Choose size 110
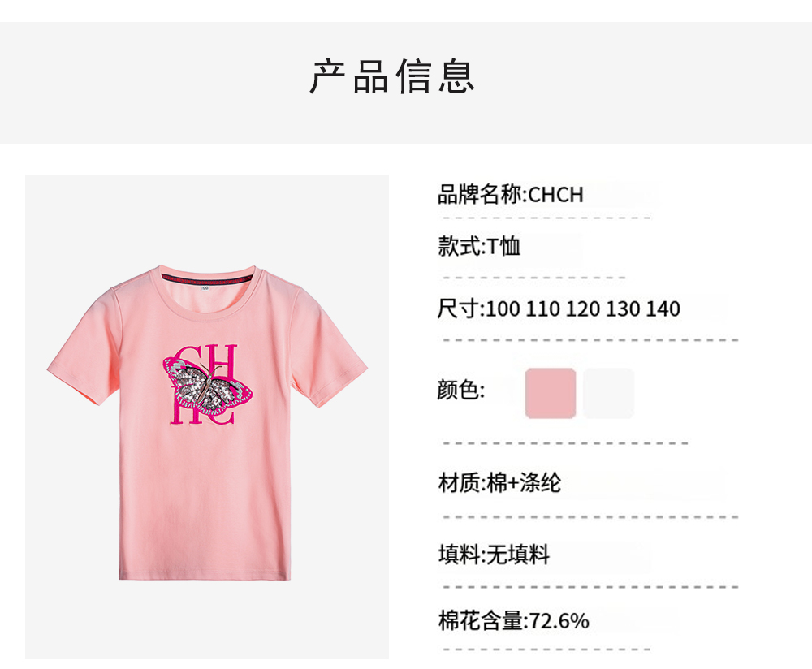This screenshot has height=669, width=812. tap(542, 309)
